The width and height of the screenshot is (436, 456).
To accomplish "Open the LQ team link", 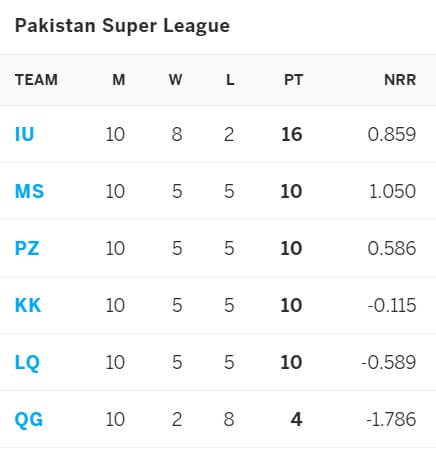I will click(x=27, y=363).
